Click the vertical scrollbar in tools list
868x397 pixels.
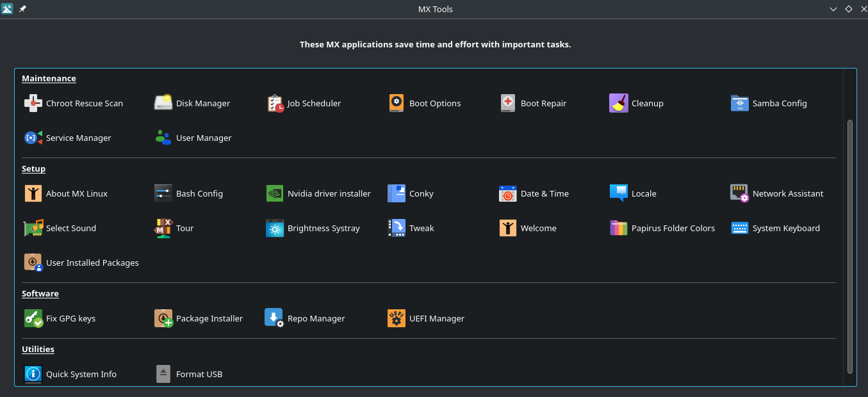(850, 247)
